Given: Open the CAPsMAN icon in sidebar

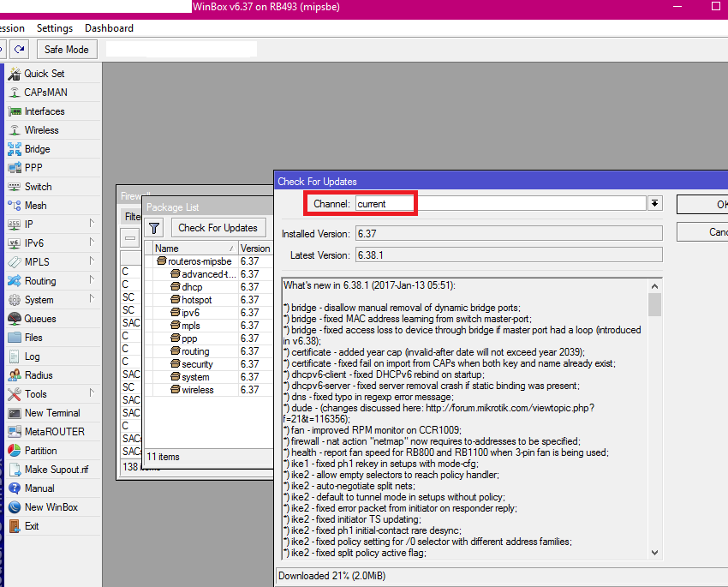Looking at the screenshot, I should pos(15,93).
